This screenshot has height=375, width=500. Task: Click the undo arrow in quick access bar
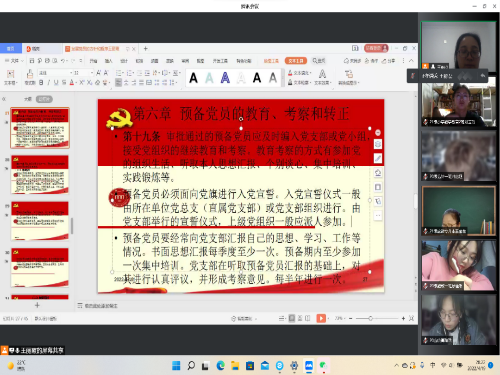pos(63,61)
